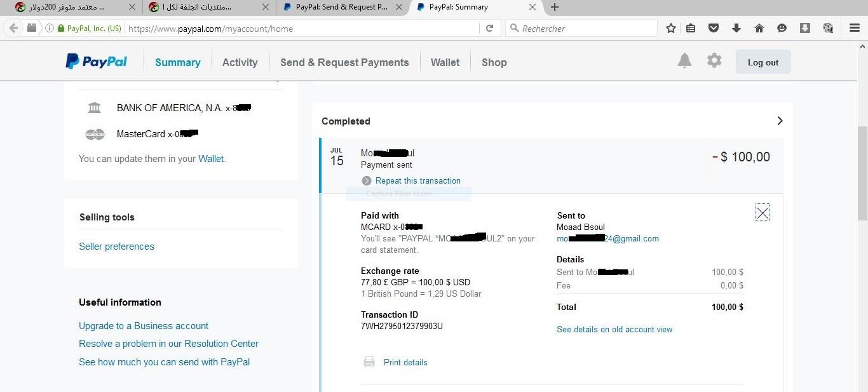Open the Firefox hamburger menu

click(x=855, y=29)
